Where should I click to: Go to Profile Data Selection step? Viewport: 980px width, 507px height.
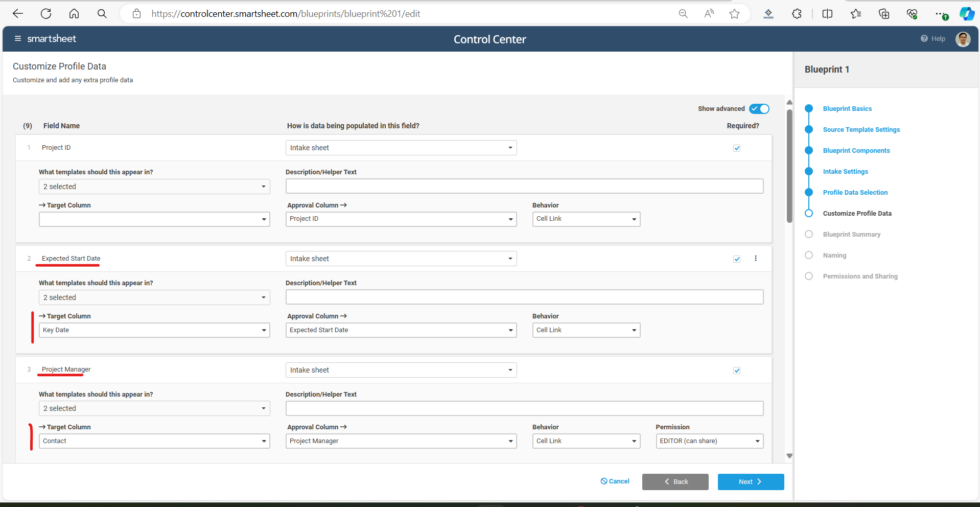[855, 193]
